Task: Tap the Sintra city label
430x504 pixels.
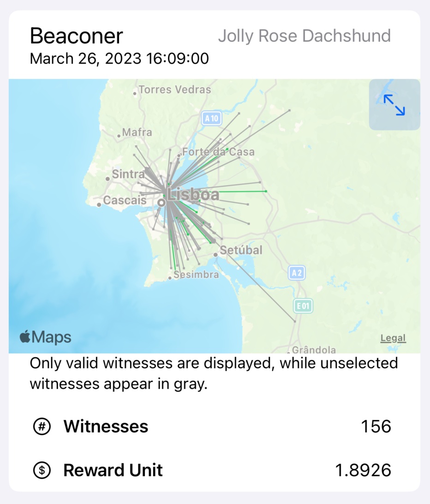Action: pos(128,174)
